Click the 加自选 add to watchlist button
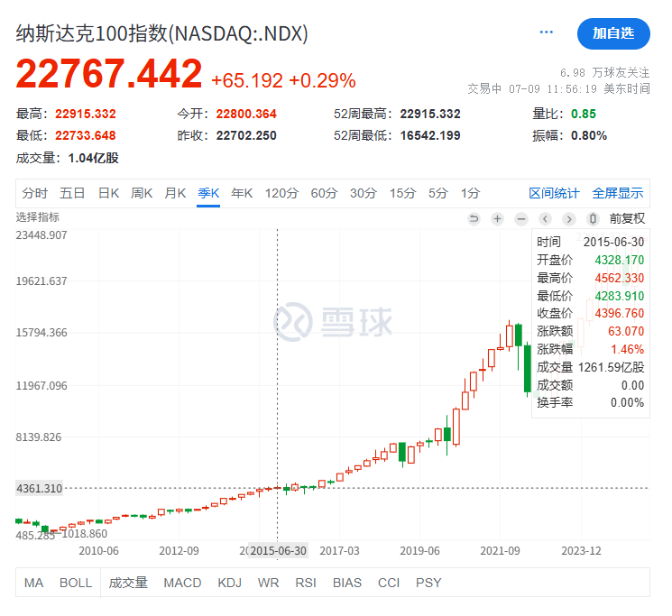The height and width of the screenshot is (616, 672). 613,33
